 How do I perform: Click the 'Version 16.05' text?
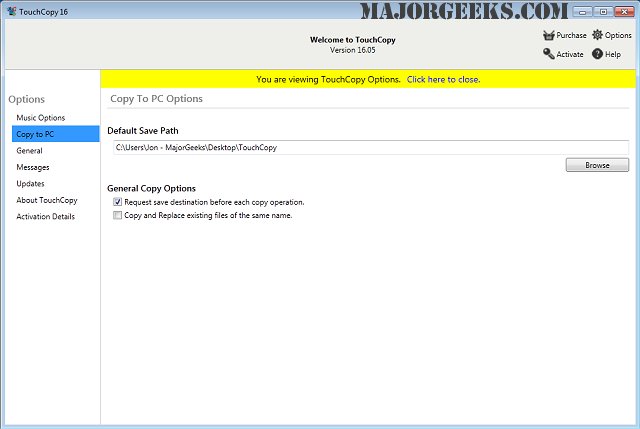[x=353, y=50]
